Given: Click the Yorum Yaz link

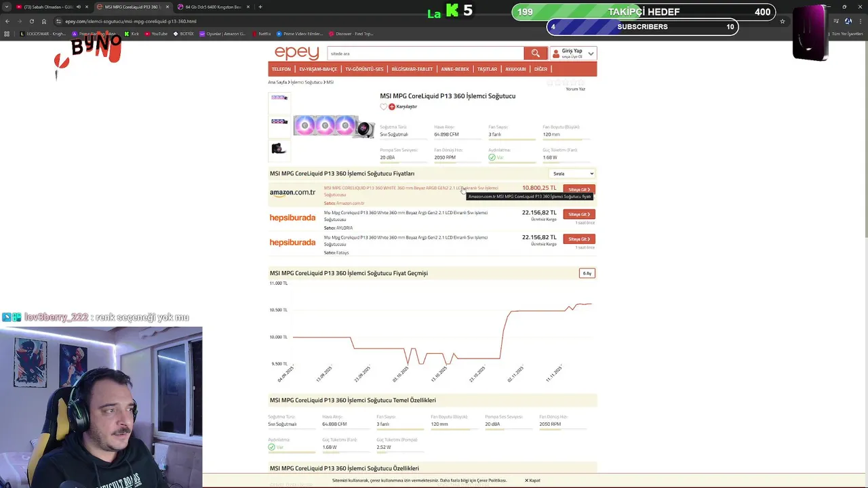Looking at the screenshot, I should click(575, 89).
